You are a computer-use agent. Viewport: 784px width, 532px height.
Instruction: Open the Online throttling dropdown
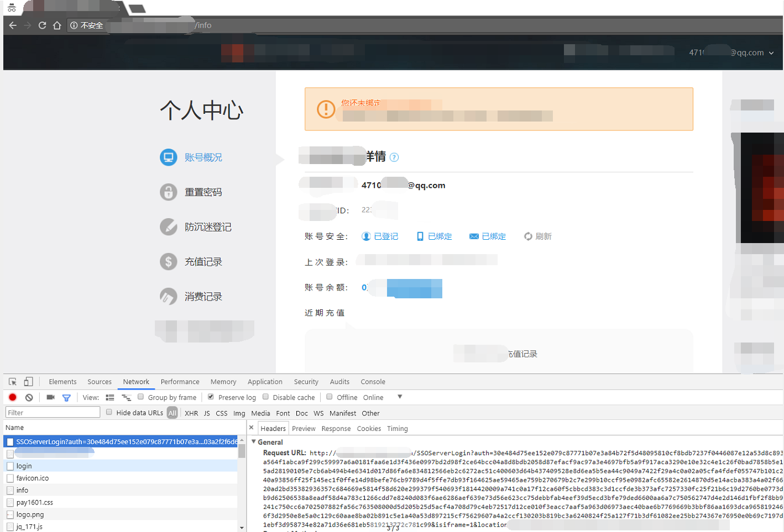click(383, 397)
